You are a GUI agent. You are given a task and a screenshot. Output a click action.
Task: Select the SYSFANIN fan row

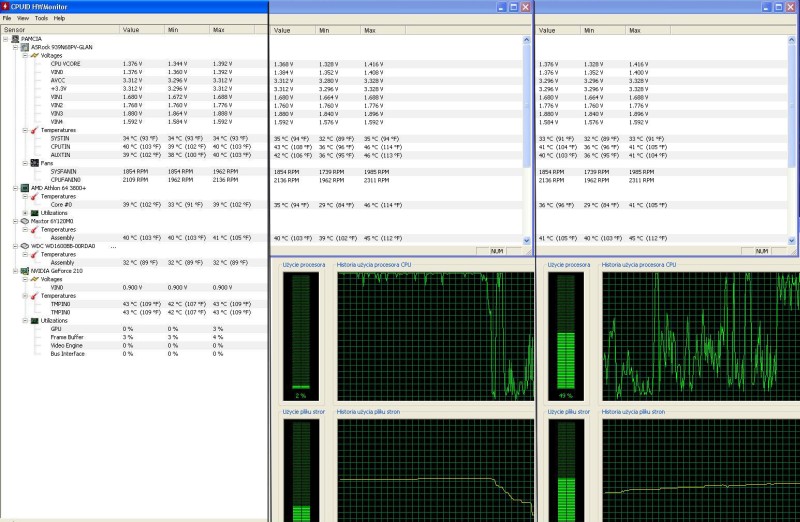134,171
